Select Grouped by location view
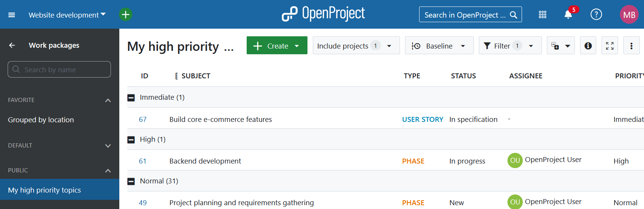The height and width of the screenshot is (209, 644). (x=41, y=120)
